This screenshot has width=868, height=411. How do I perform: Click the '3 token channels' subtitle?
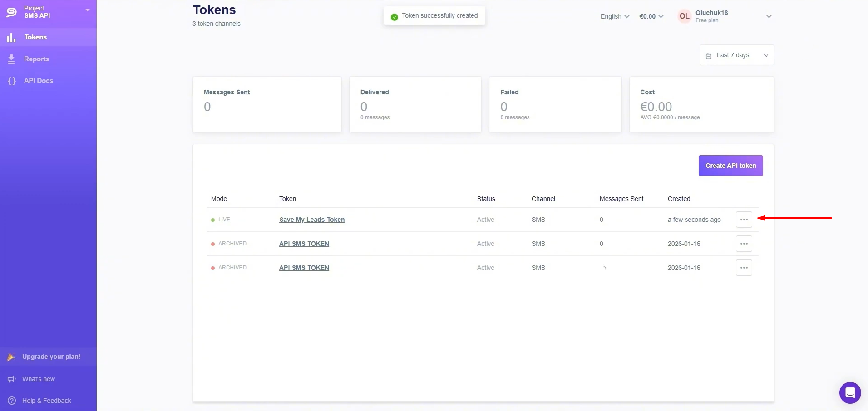[x=217, y=24]
